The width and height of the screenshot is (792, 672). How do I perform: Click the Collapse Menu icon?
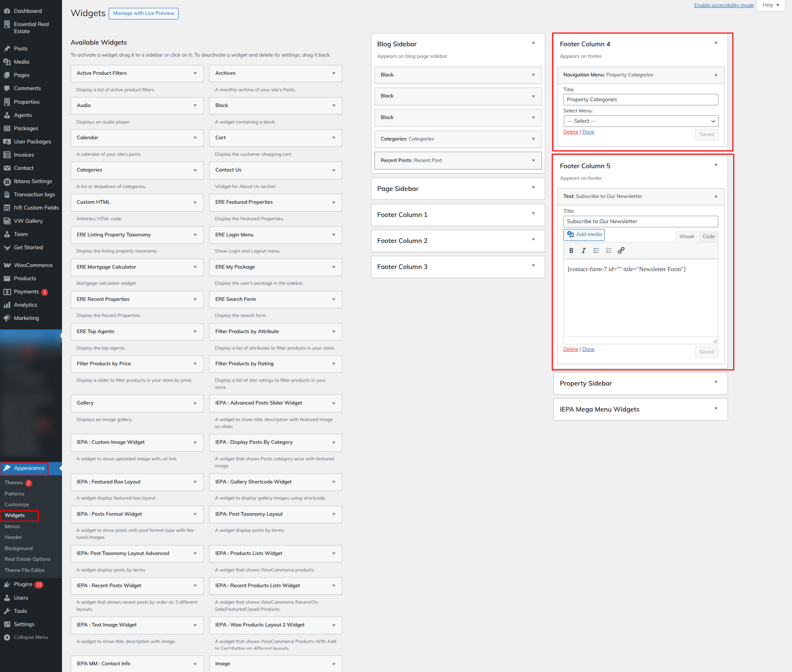[x=7, y=637]
